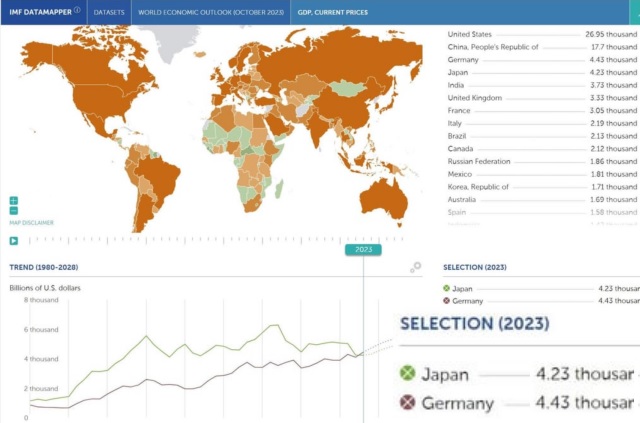Select Korea, Republic of row

542,187
